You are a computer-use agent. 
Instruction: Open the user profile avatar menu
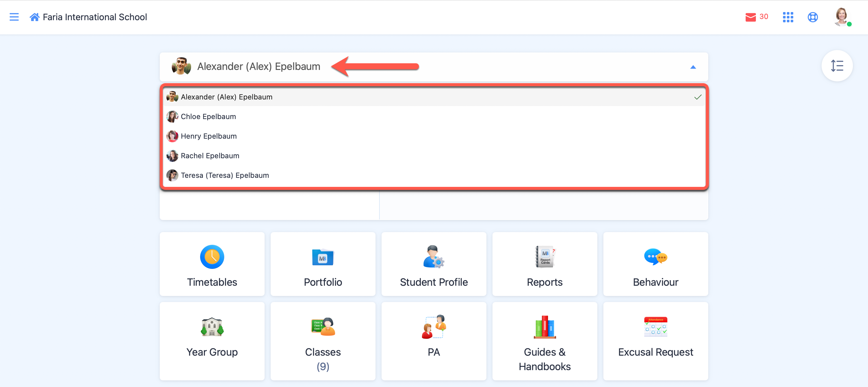(842, 17)
